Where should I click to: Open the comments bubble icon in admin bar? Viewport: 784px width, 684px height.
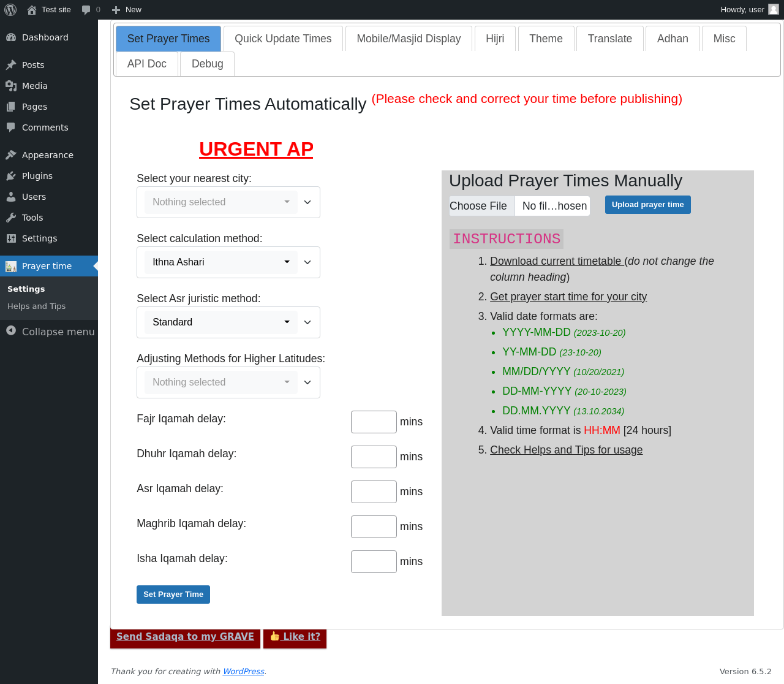(86, 10)
